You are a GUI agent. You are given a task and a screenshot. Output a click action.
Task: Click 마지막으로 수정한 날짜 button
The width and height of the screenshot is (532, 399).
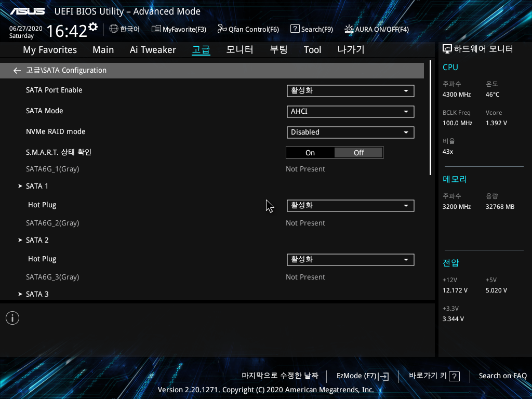click(280, 376)
